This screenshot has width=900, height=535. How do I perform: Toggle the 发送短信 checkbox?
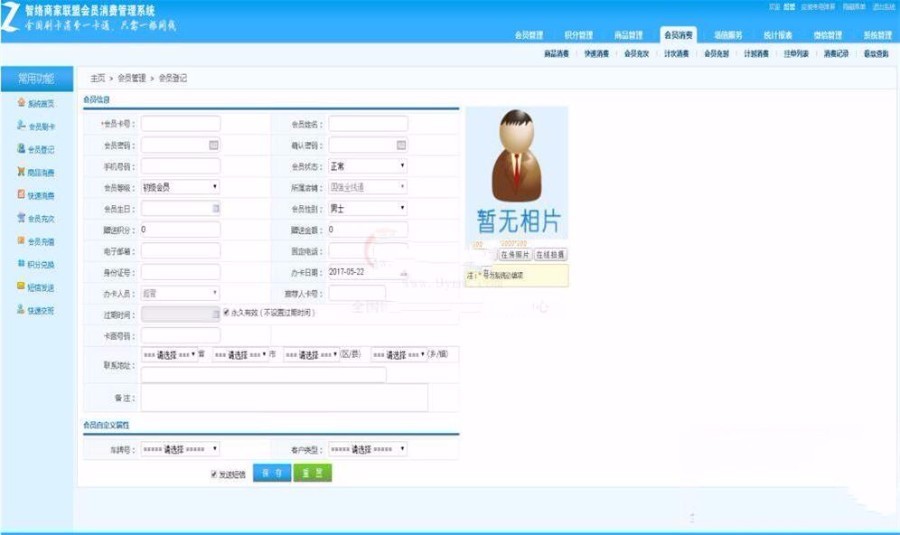[214, 474]
